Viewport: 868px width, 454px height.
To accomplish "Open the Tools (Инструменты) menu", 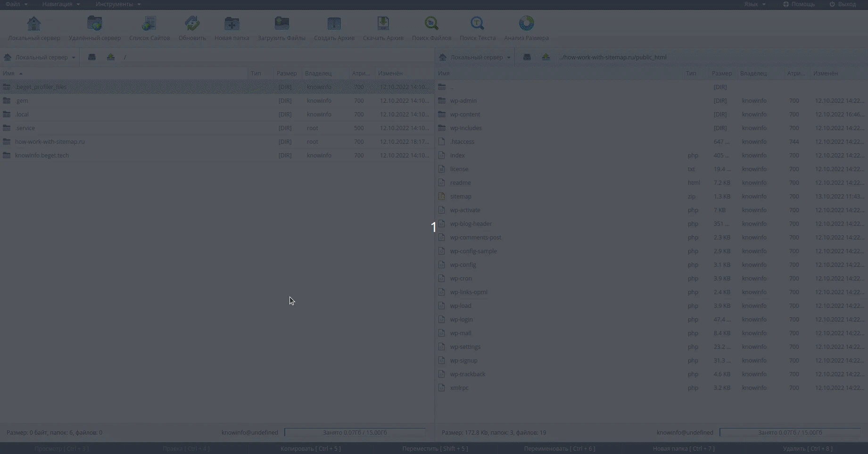I will coord(118,4).
